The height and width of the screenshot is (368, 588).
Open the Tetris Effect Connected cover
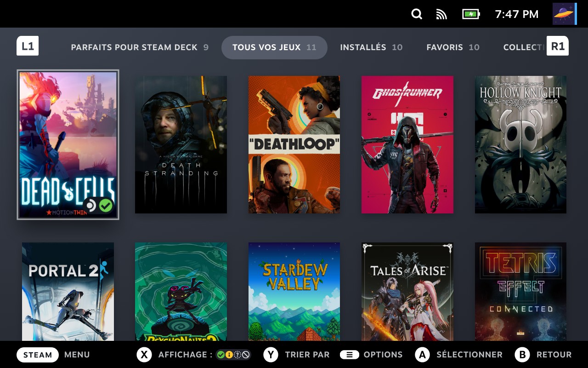coord(520,292)
